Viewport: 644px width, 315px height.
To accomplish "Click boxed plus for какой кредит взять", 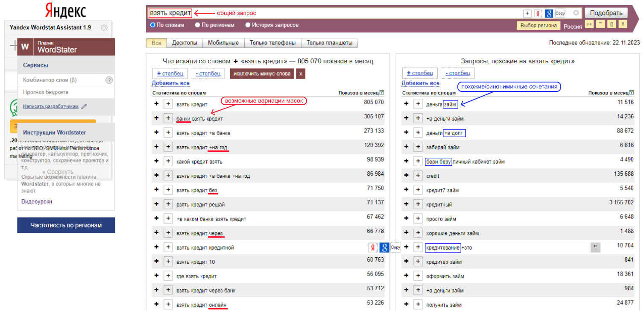I will click(168, 162).
